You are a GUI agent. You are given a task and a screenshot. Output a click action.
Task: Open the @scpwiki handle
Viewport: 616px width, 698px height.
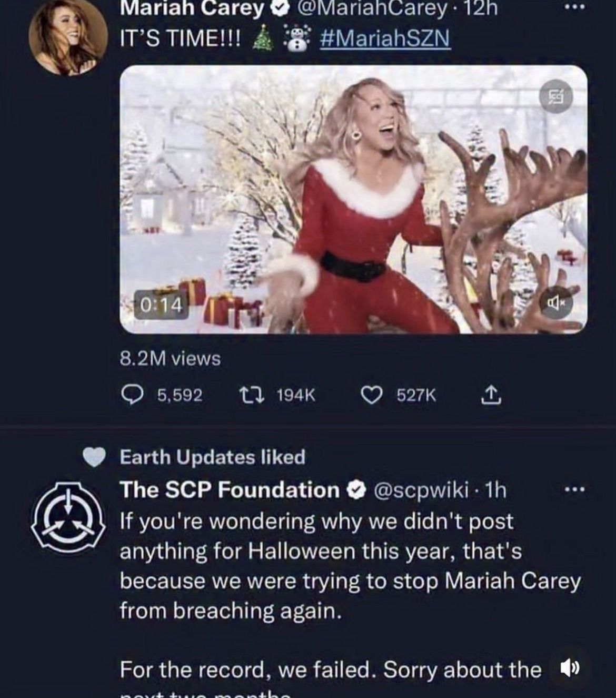[x=420, y=490]
